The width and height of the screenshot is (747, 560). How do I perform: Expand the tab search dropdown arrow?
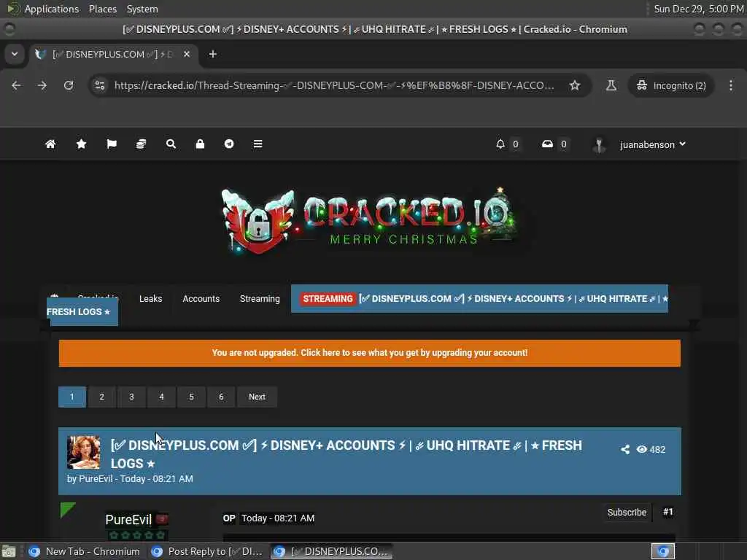15,54
